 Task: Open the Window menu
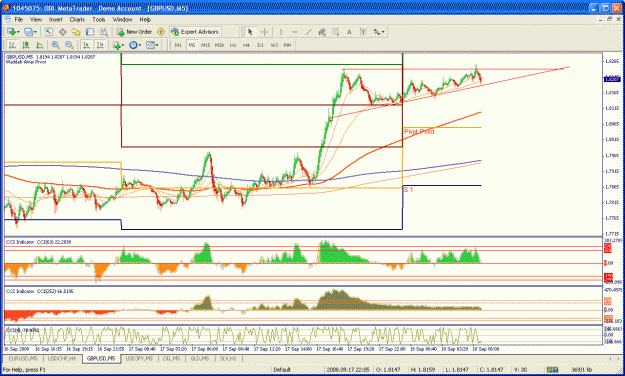point(122,19)
